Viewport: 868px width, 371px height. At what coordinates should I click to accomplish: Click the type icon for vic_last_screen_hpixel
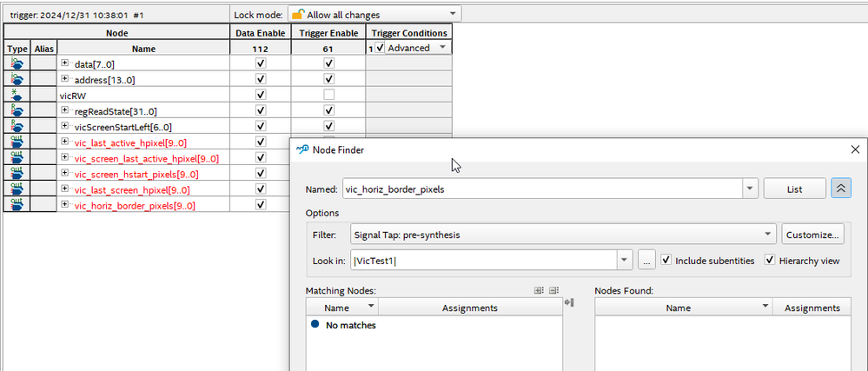[17, 189]
